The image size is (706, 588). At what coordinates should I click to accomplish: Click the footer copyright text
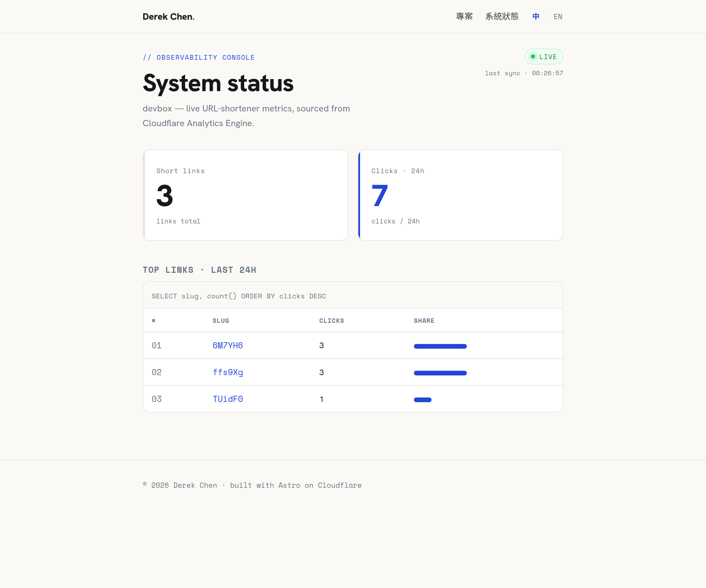tap(252, 485)
